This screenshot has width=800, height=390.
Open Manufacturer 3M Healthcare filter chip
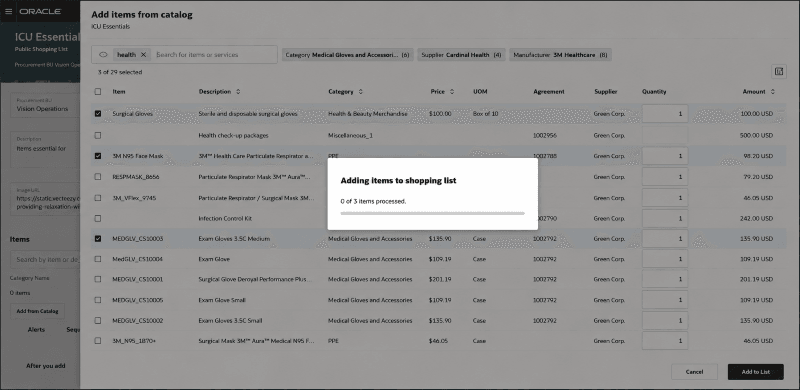click(560, 55)
